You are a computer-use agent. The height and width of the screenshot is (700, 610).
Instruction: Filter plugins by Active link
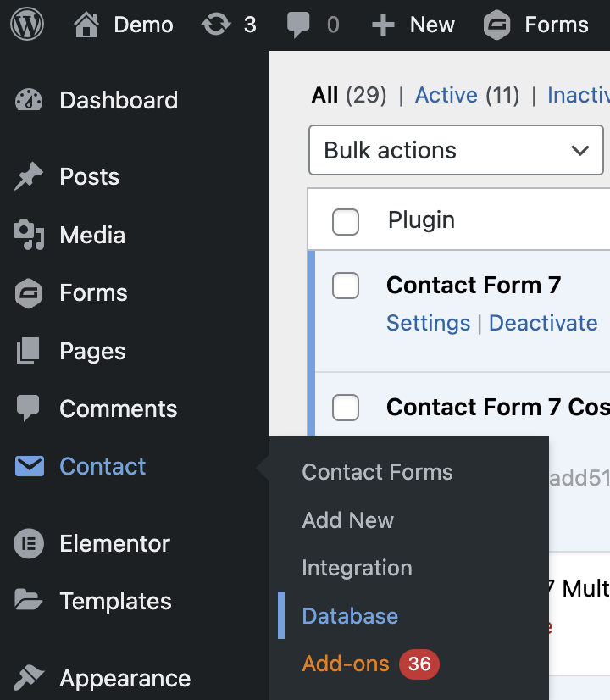coord(446,95)
